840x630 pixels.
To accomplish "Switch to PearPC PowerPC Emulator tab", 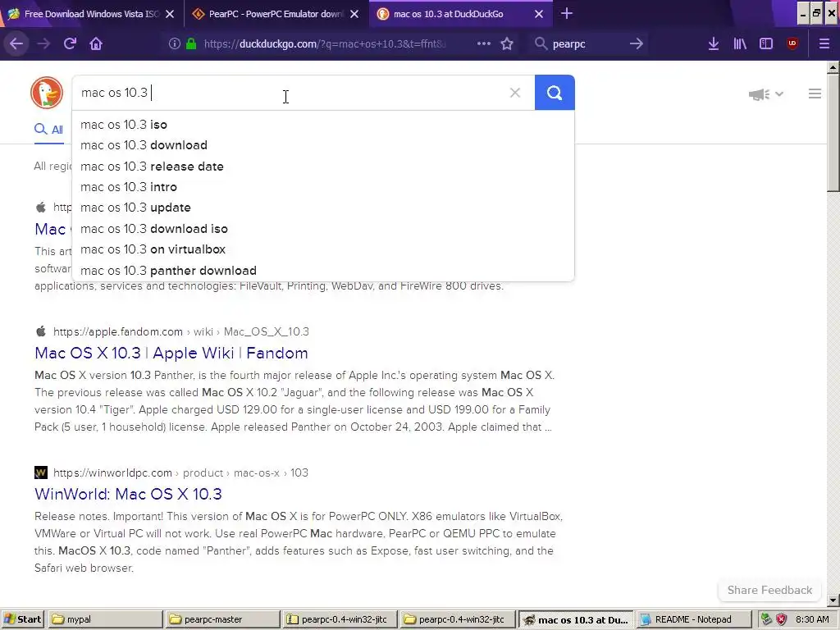I will click(276, 14).
